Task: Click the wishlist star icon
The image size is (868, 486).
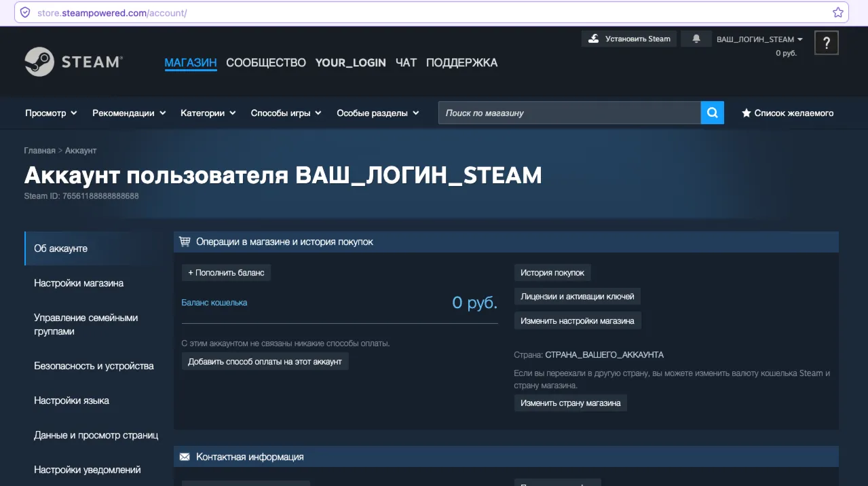Action: (746, 113)
